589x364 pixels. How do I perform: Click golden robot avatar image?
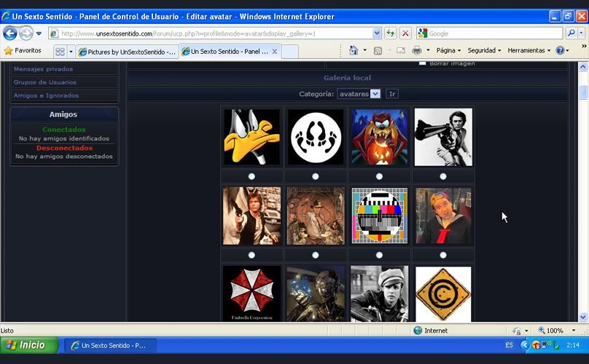[x=316, y=294]
